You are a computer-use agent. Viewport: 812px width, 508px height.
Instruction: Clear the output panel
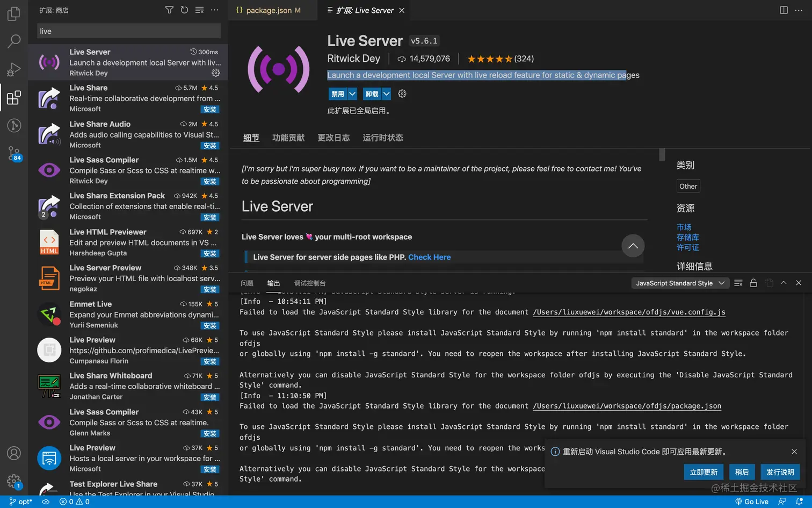coord(738,283)
